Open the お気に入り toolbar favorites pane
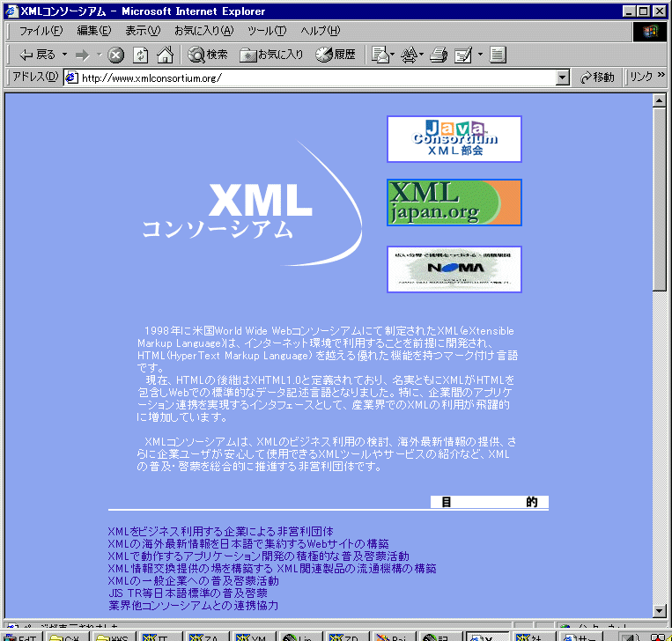This screenshot has height=641, width=672. tap(271, 55)
